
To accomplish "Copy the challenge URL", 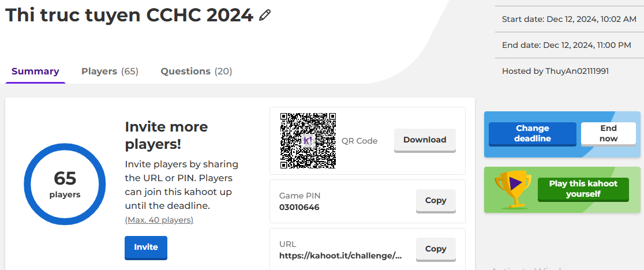I will click(436, 249).
